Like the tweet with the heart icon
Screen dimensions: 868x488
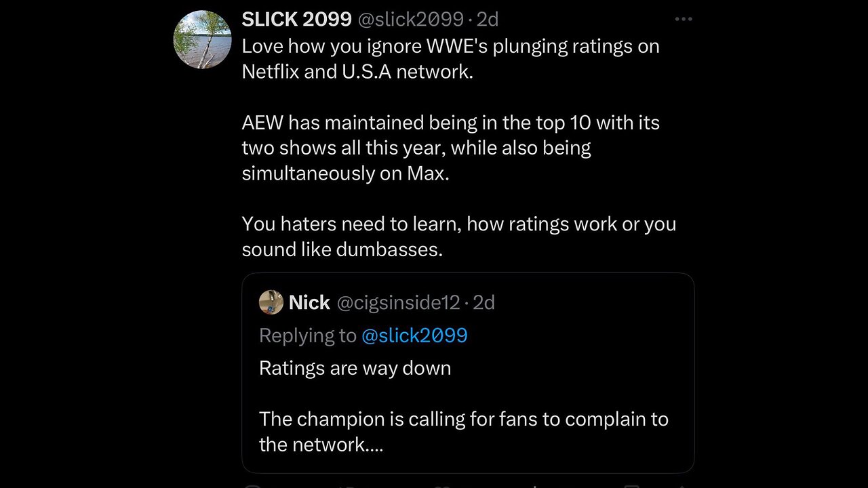441,485
